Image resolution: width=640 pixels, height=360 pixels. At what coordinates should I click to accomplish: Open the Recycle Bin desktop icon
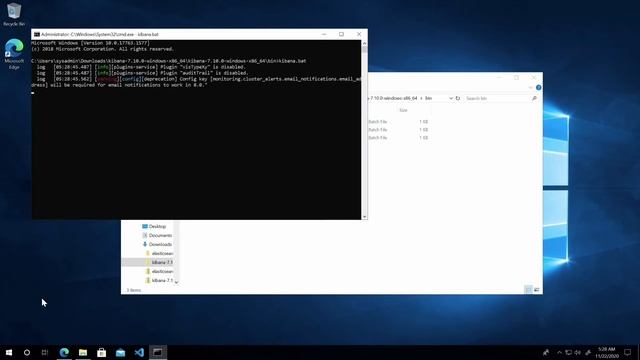click(x=14, y=14)
